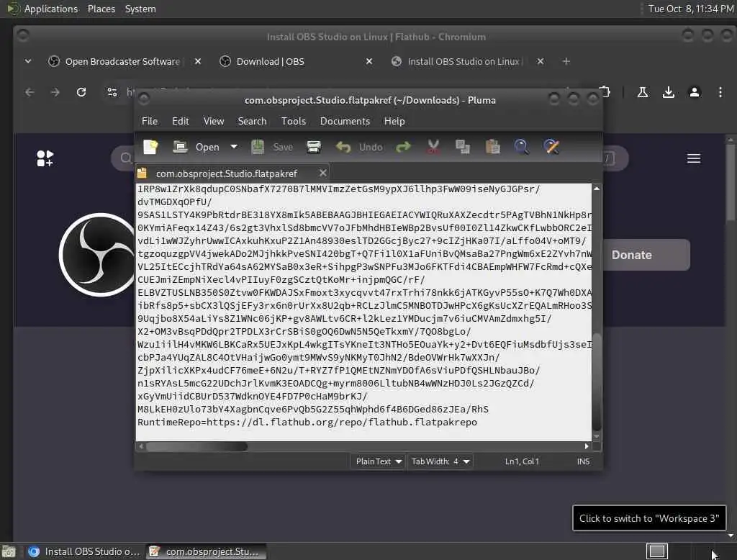This screenshot has width=737, height=560.
Task: Click the Print icon in Pluma toolbar
Action: pos(314,147)
